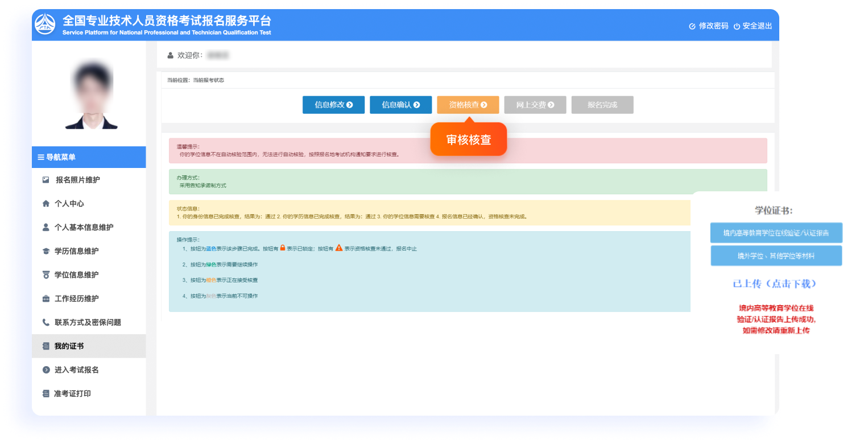Select the 学位信息维护 degree icon
Screen dimensions: 868x443
click(47, 274)
